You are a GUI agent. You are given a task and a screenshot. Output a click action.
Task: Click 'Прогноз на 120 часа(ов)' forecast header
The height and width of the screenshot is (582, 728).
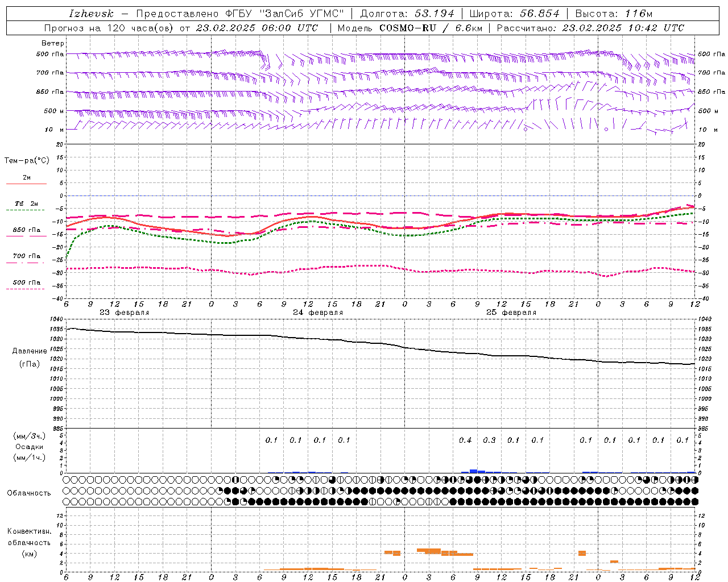109,28
